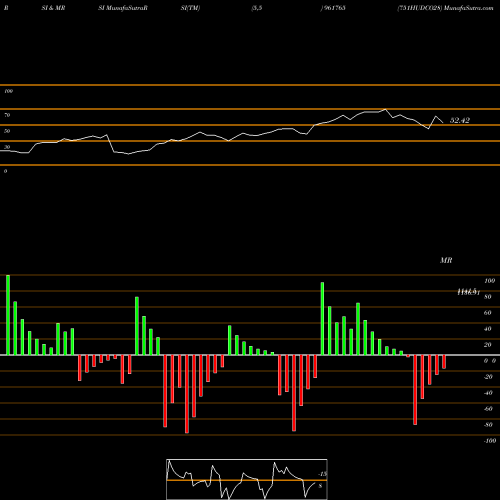
Task: Click the header text ')961765'
Action: tap(333, 8)
